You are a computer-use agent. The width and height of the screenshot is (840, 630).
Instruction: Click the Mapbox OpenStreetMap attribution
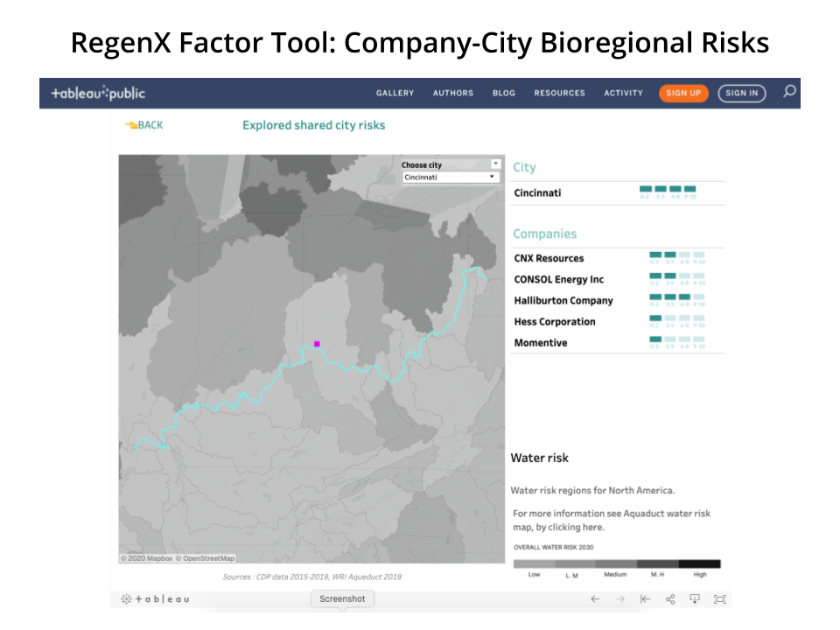pyautogui.click(x=178, y=558)
